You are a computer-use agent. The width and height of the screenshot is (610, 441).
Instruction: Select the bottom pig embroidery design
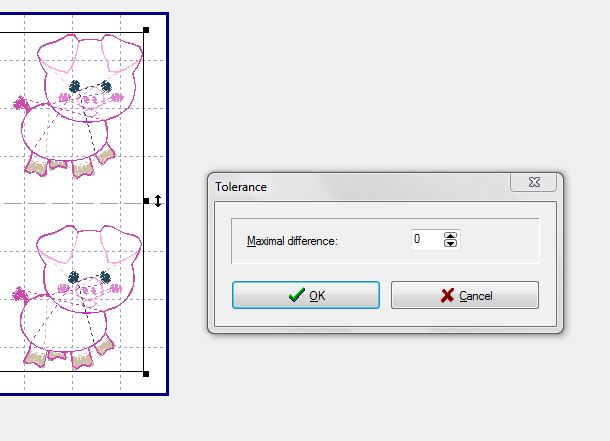(x=78, y=296)
